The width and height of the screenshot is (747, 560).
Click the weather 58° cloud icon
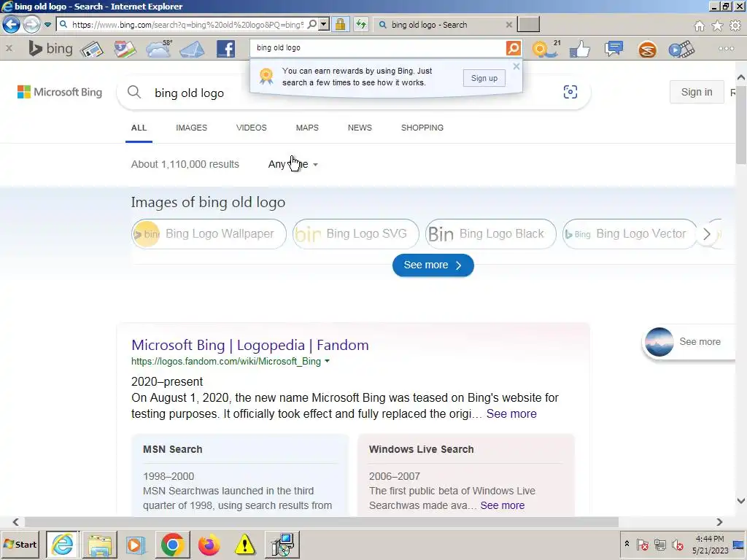159,49
